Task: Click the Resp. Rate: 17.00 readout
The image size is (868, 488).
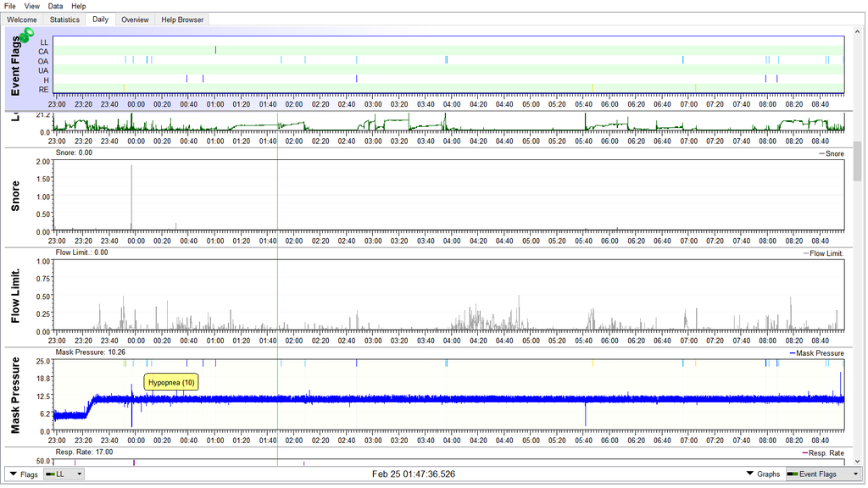Action: 84,452
